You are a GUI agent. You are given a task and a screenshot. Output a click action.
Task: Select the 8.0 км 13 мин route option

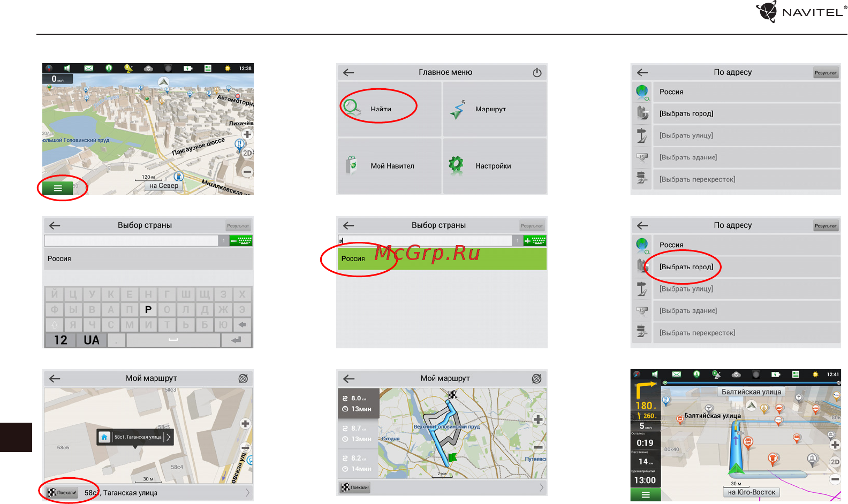point(358,403)
